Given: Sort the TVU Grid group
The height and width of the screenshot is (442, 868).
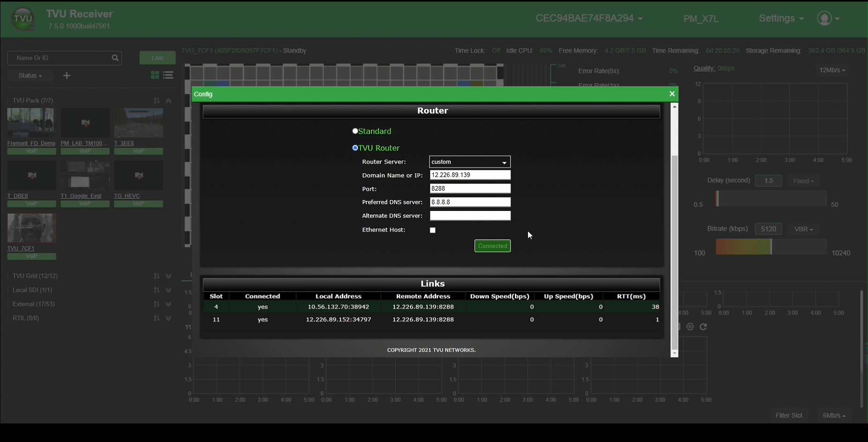Looking at the screenshot, I should coord(156,276).
